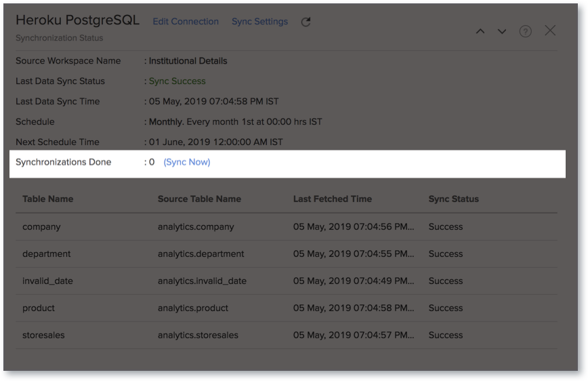The height and width of the screenshot is (381, 588).
Task: Click the analytics.product source table cell
Action: click(x=193, y=308)
